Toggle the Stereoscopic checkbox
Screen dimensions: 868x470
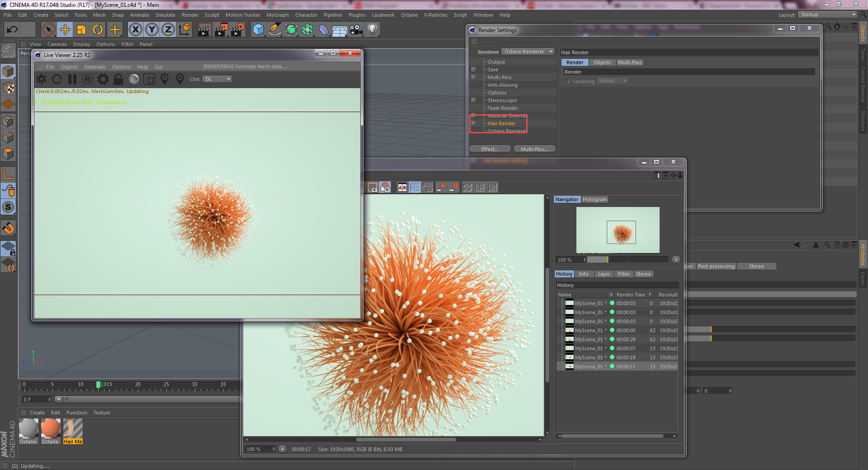473,100
